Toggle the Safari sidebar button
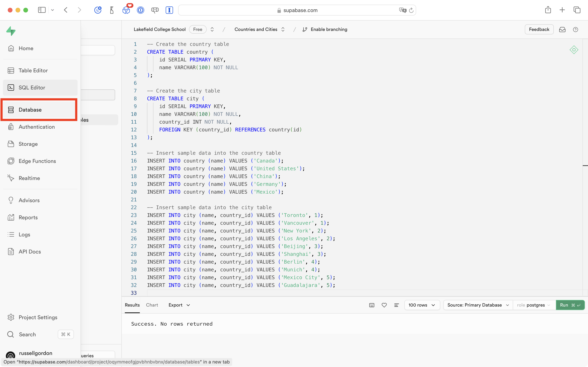The height and width of the screenshot is (367, 588). pyautogui.click(x=42, y=10)
